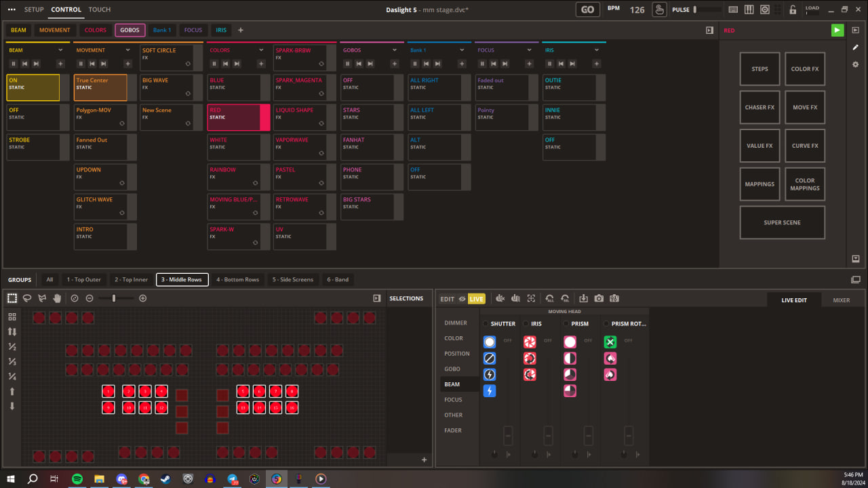This screenshot has width=868, height=488.
Task: Activate the hand pan tool
Action: pyautogui.click(x=58, y=298)
